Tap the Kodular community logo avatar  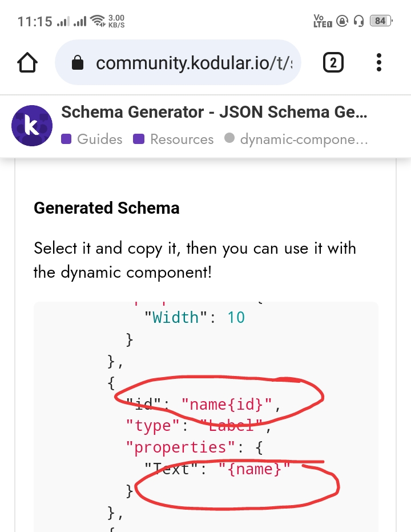pyautogui.click(x=32, y=126)
